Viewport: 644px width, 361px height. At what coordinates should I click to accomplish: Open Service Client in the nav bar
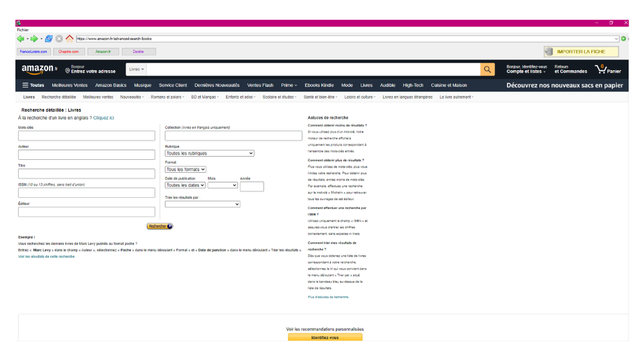pos(173,85)
